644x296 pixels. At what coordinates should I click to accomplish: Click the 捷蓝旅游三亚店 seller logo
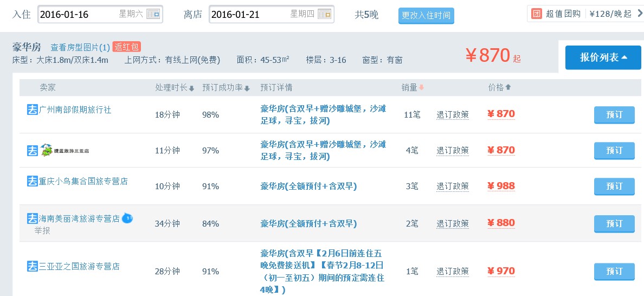65,150
